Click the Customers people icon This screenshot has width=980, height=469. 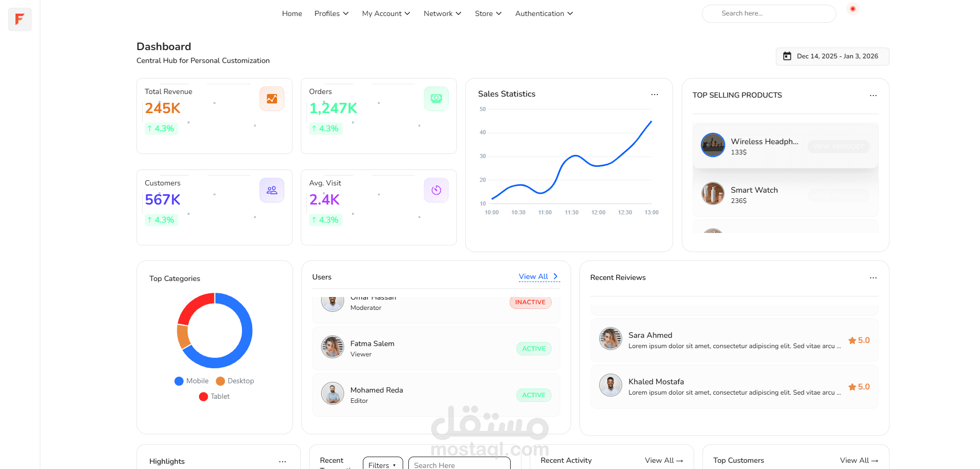[x=272, y=190]
